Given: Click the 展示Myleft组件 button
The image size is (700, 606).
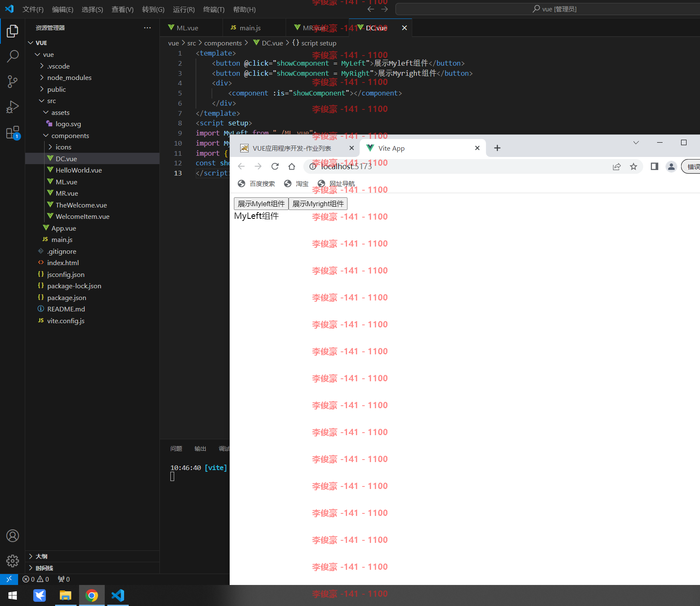Looking at the screenshot, I should coord(261,204).
